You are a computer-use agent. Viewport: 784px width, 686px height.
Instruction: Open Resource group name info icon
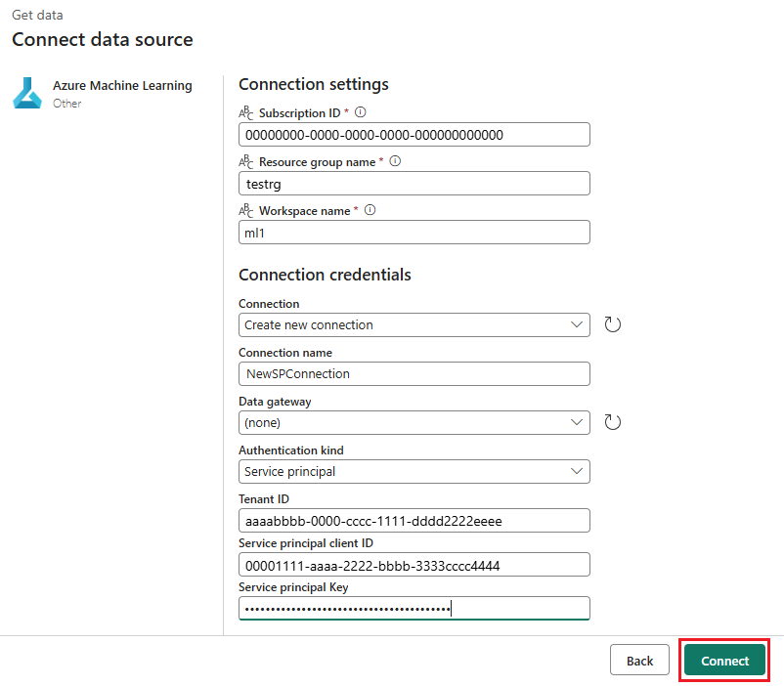395,161
